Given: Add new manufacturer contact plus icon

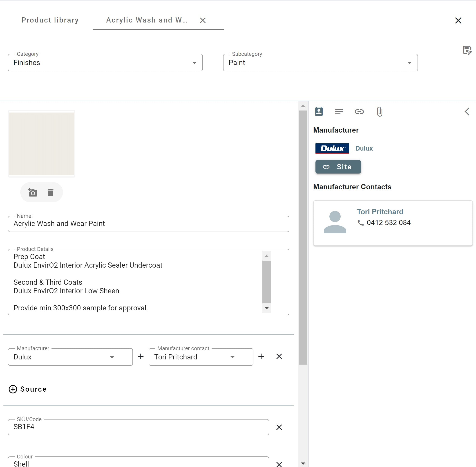Looking at the screenshot, I should click(261, 356).
